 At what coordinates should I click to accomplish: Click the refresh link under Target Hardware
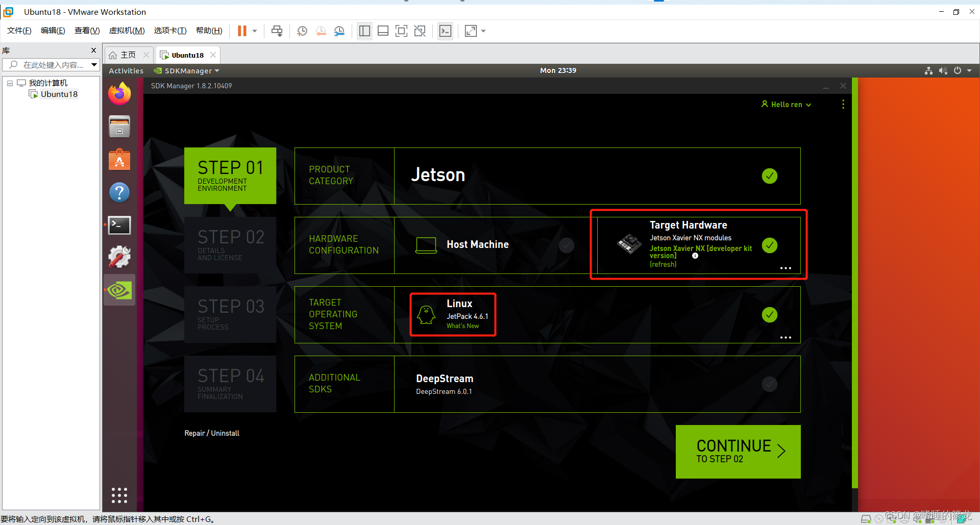coord(663,264)
